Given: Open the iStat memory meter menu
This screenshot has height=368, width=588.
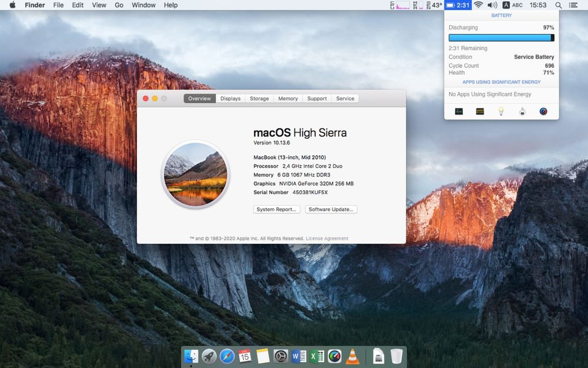Looking at the screenshot, I should pyautogui.click(x=418, y=5).
